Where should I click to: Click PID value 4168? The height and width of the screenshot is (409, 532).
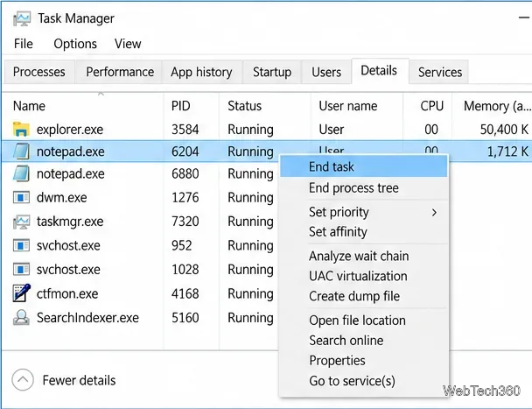click(185, 293)
